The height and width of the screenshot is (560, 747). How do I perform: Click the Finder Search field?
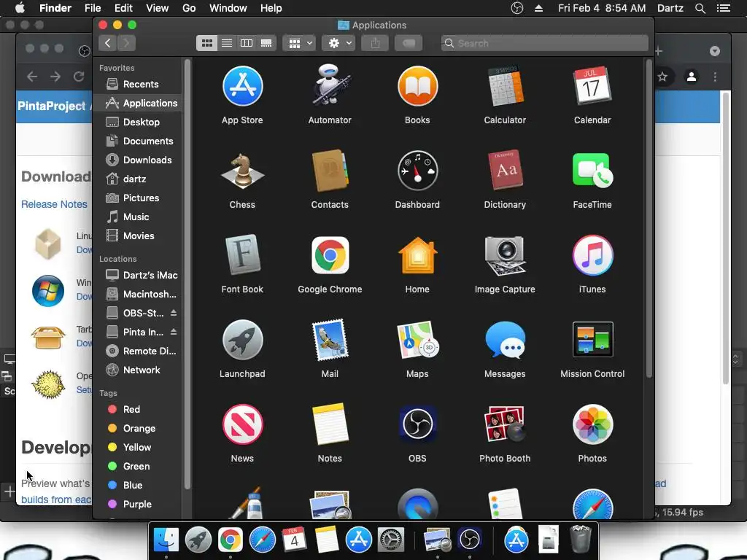(x=544, y=43)
